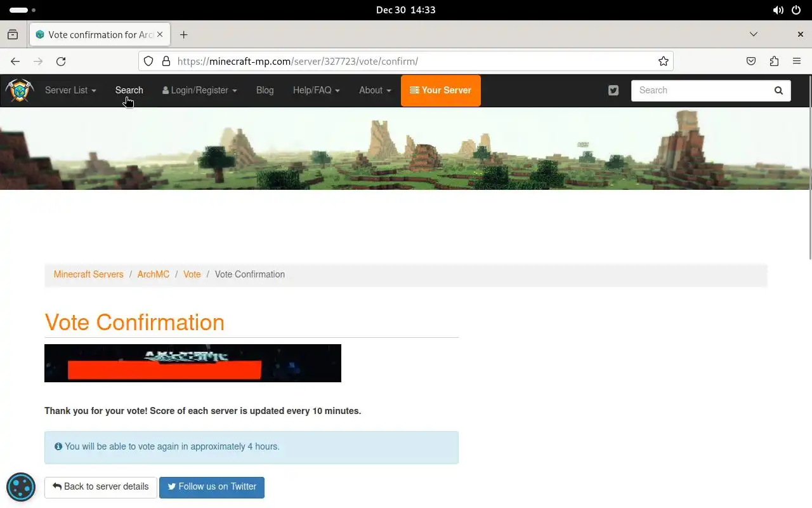The height and width of the screenshot is (508, 812).
Task: Expand the About dropdown menu
Action: point(375,90)
